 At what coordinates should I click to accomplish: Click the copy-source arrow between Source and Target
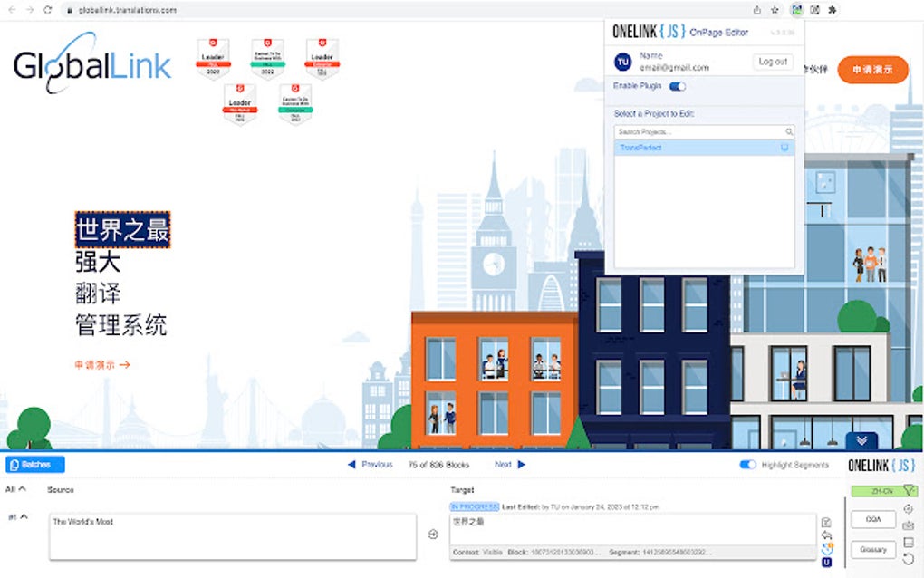coord(432,535)
